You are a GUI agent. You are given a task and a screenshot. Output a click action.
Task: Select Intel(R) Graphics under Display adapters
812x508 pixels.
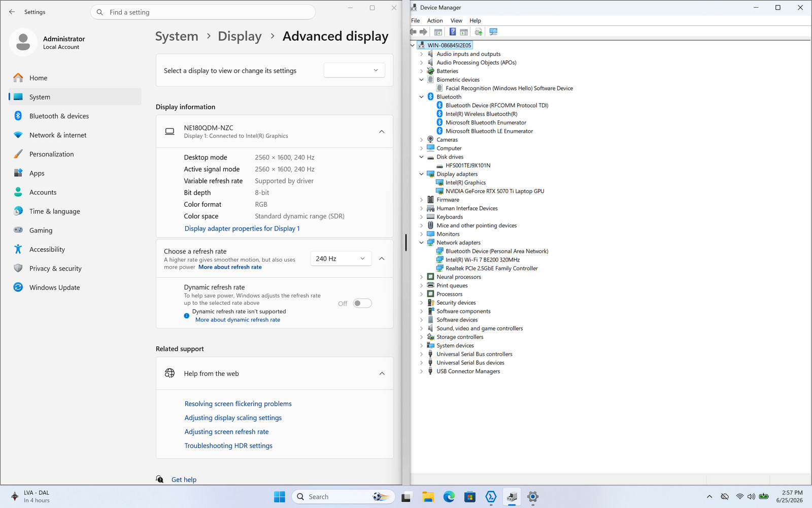pos(465,182)
